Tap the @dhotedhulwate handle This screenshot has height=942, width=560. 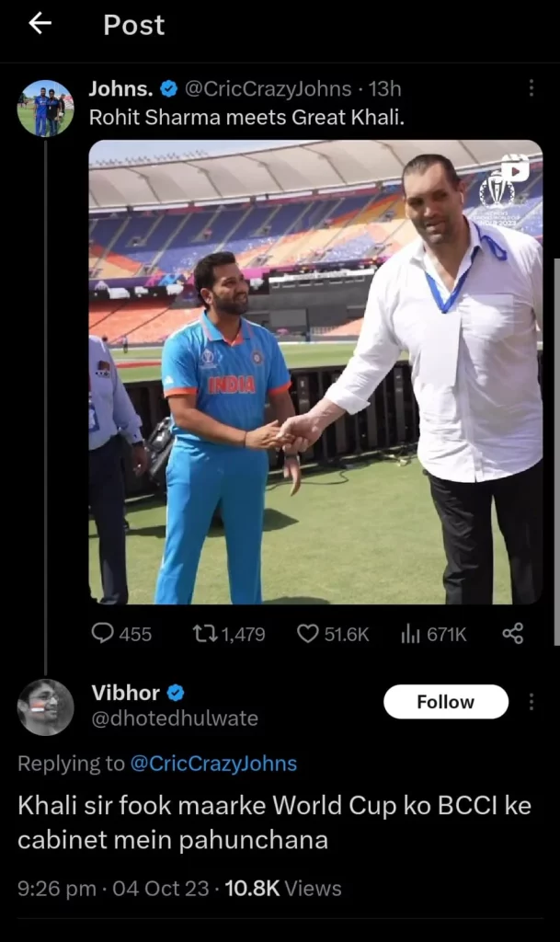[175, 718]
